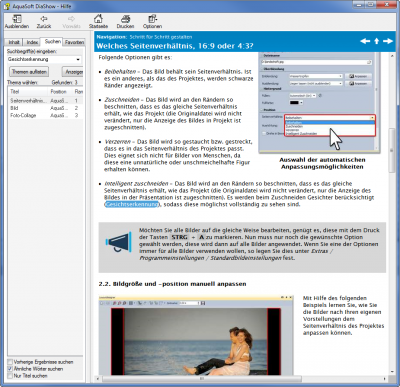
Task: Enable Nur Titel suchen checkbox
Action: (10, 376)
